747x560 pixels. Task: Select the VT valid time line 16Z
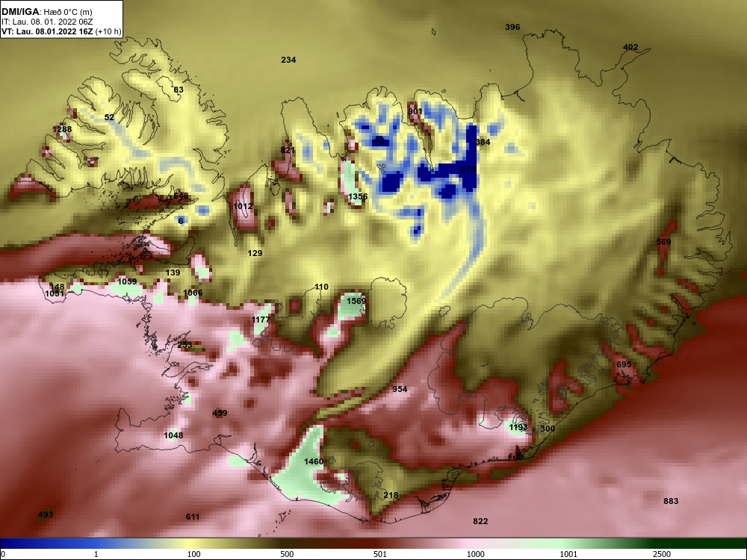pos(61,32)
